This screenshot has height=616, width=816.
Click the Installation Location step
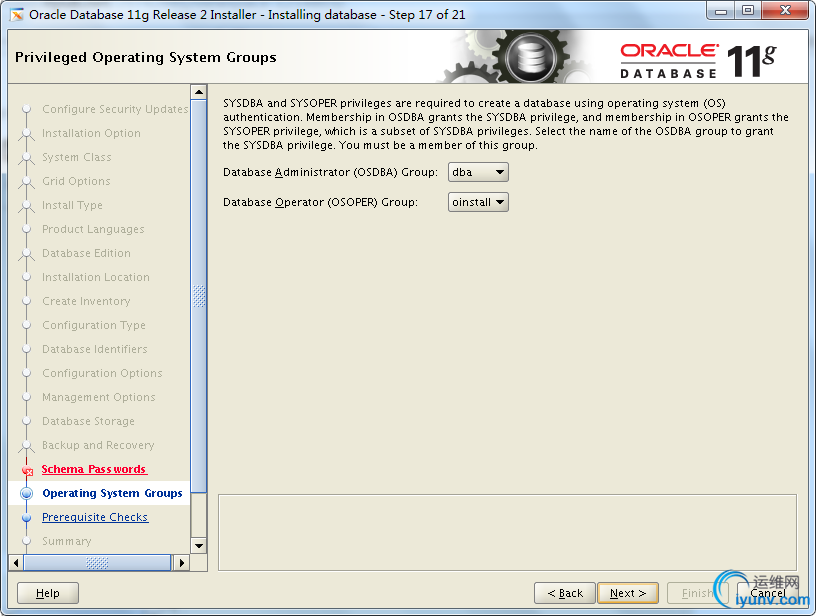point(96,277)
